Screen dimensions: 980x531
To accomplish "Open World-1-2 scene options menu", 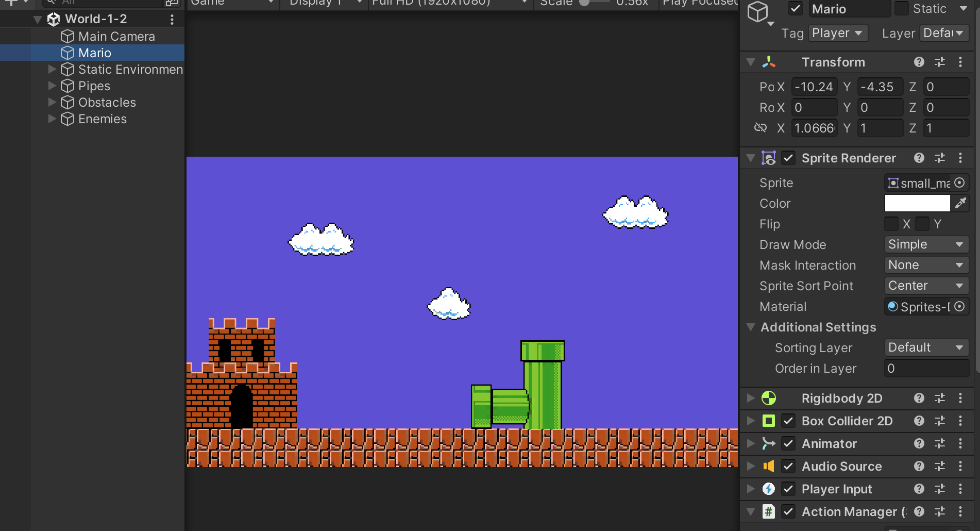I will 172,19.
